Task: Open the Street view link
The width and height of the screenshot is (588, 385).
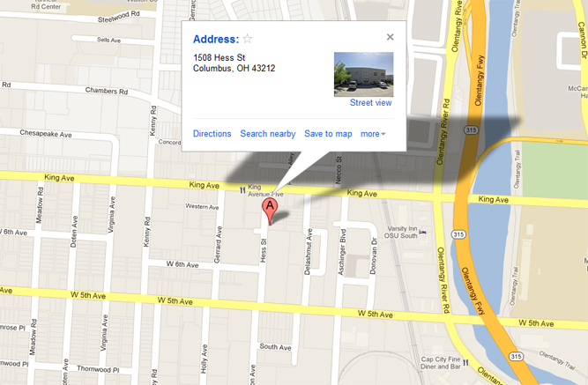Action: pos(370,103)
